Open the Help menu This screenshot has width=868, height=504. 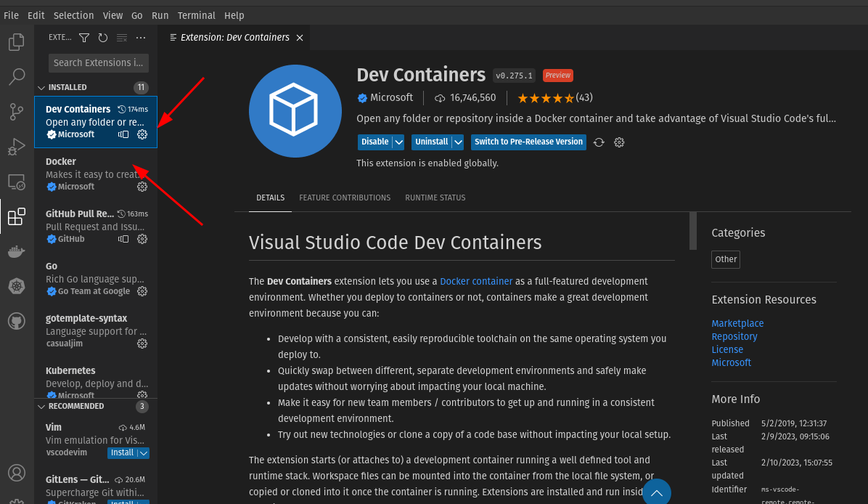(x=234, y=15)
